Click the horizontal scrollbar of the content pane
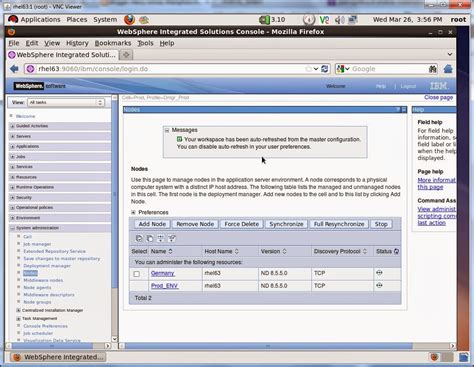The image size is (474, 367). pos(268,346)
